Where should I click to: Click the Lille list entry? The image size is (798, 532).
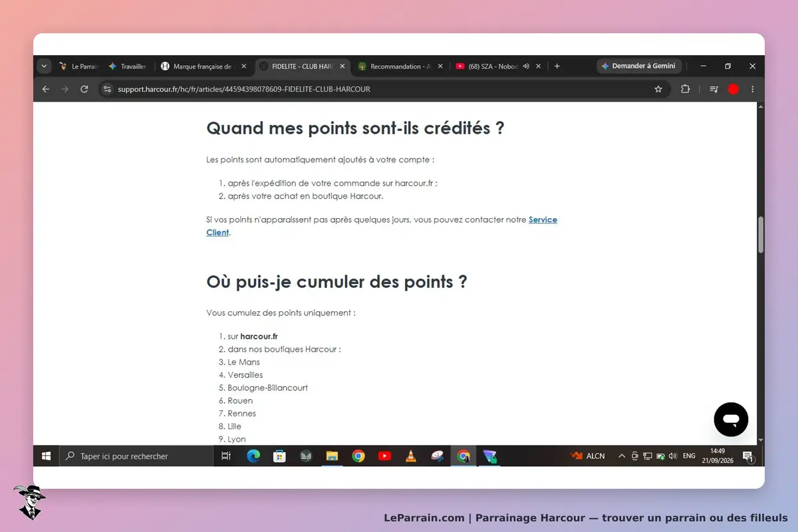point(234,426)
